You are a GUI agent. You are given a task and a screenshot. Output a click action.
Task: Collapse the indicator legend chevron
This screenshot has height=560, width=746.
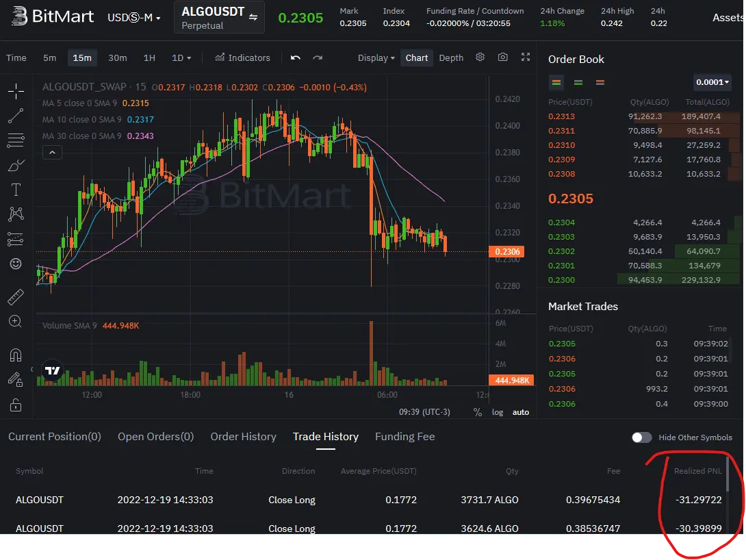[52, 152]
